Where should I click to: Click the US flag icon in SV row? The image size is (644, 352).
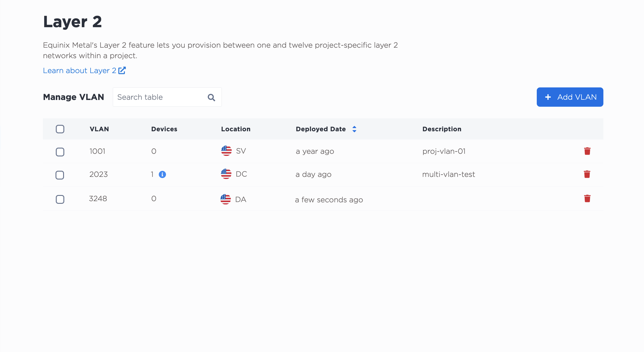226,151
